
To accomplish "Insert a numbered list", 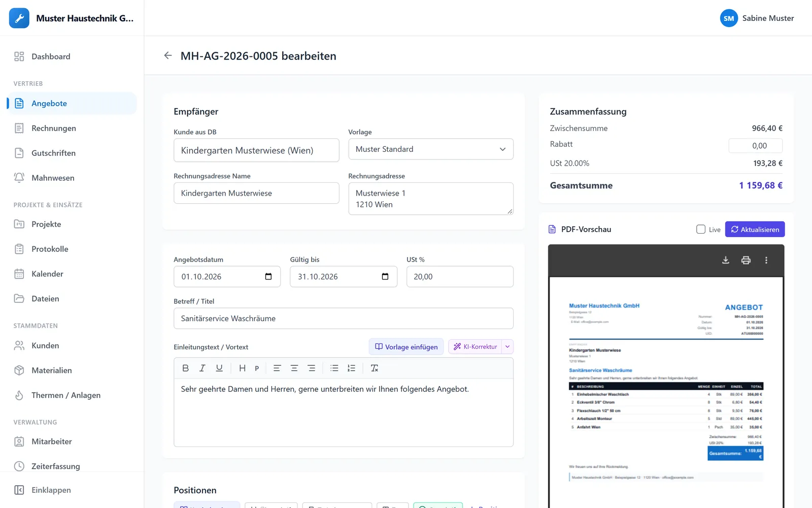I will coord(351,368).
